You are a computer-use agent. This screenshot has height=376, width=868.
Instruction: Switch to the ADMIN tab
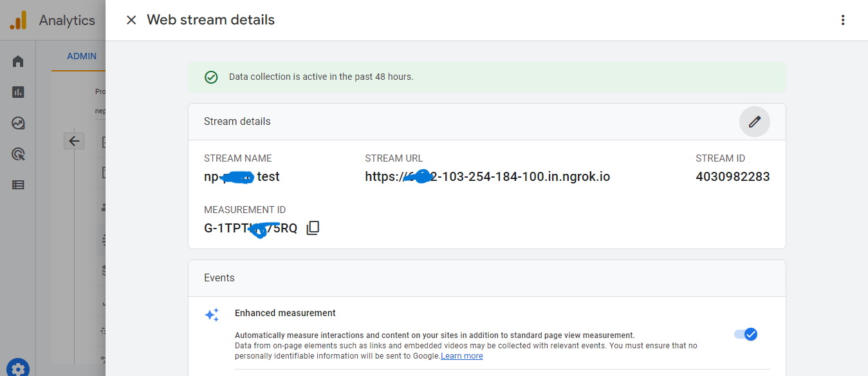[x=80, y=56]
